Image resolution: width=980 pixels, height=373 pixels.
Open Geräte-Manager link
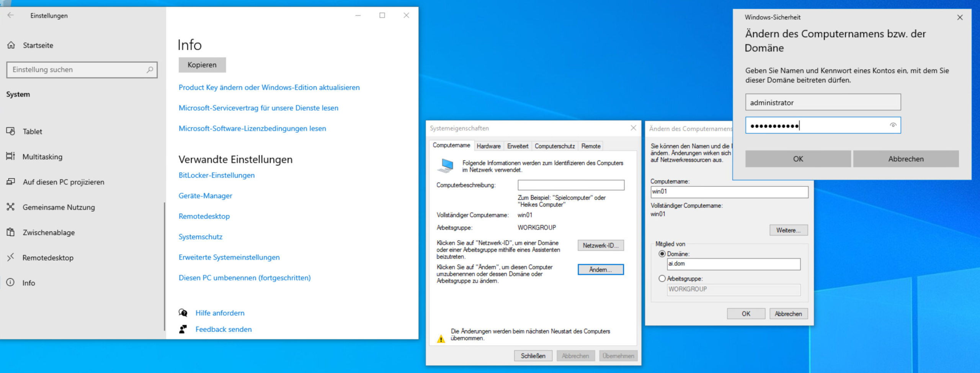[x=206, y=196]
